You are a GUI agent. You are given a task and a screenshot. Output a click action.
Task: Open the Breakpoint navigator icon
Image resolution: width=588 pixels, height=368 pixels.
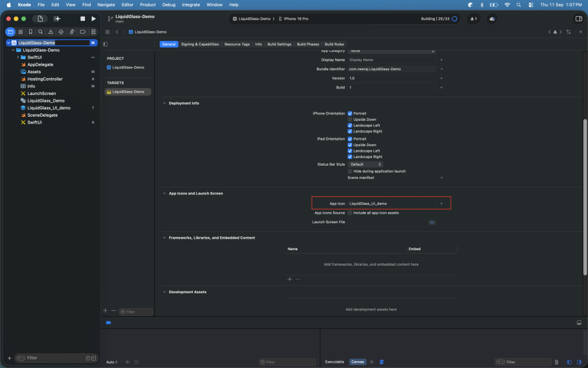83,32
